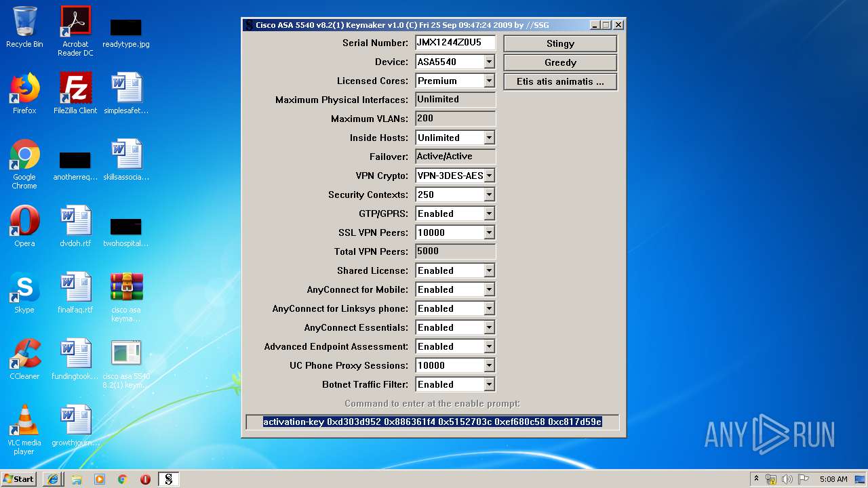This screenshot has height=488, width=868.
Task: Open Windows Media Player taskbar icon
Action: 100,479
